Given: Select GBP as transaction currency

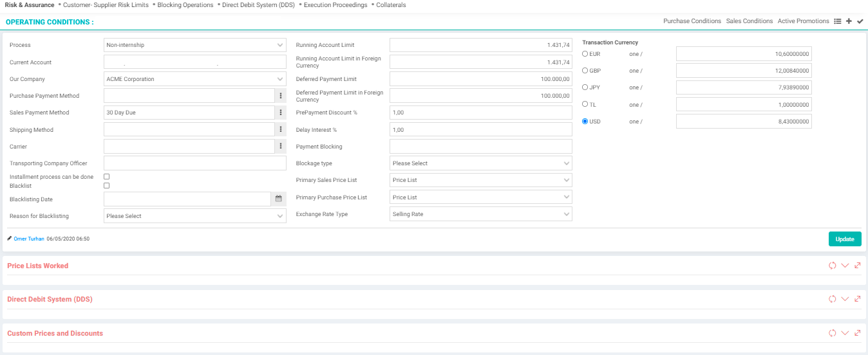Looking at the screenshot, I should click(x=585, y=70).
